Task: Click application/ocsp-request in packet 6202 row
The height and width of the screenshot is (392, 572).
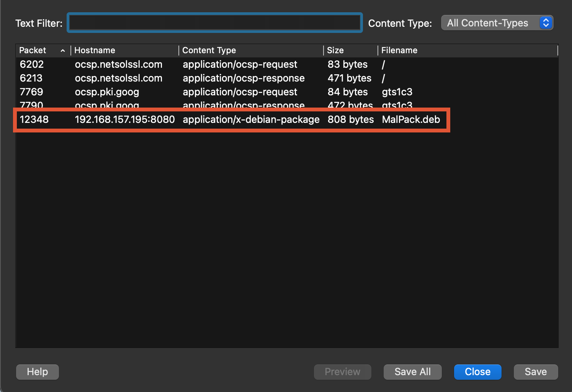Action: point(240,64)
